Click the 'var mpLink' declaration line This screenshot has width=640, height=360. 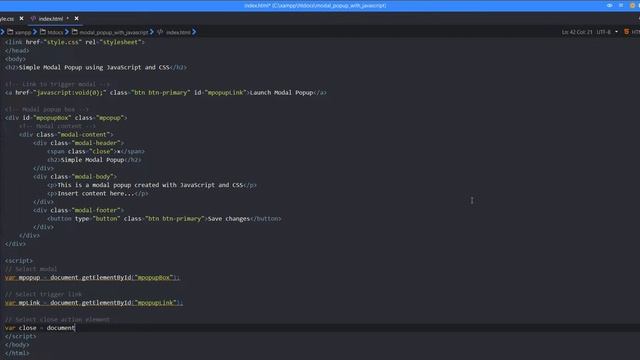click(x=94, y=303)
